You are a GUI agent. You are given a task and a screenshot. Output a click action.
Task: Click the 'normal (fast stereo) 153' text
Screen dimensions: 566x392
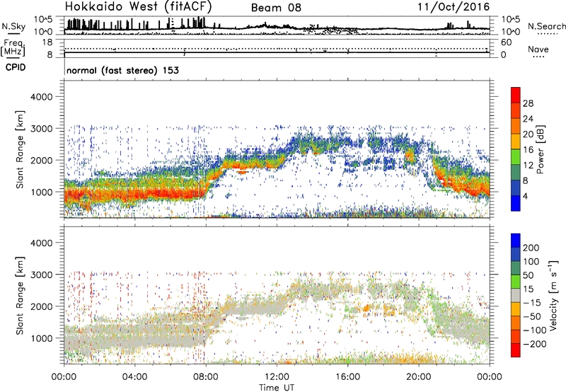point(122,70)
